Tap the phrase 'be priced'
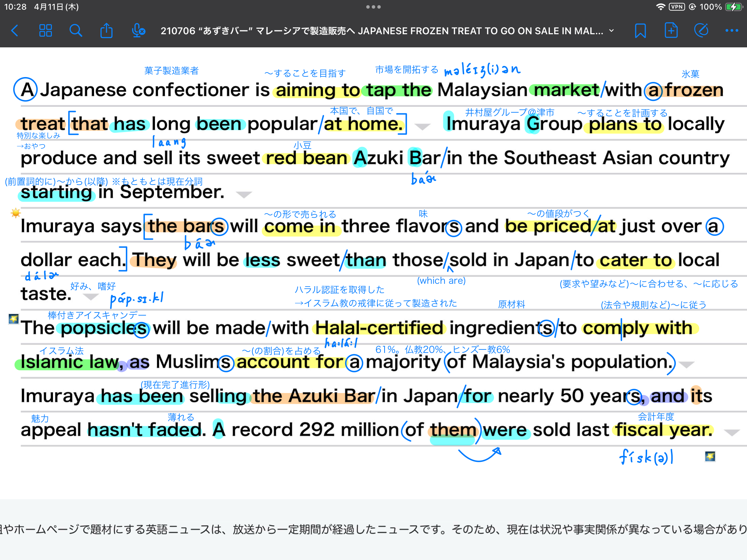 click(548, 226)
